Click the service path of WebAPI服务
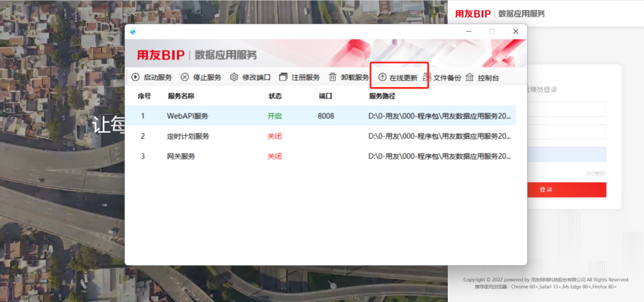 (439, 116)
